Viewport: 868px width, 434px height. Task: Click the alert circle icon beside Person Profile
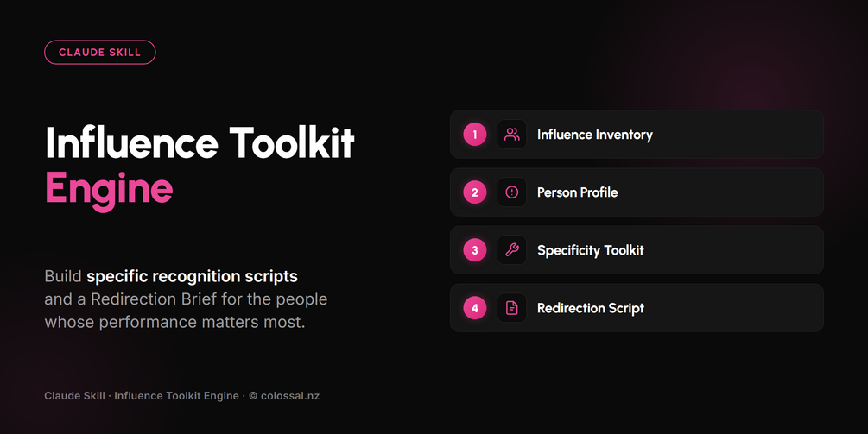512,192
